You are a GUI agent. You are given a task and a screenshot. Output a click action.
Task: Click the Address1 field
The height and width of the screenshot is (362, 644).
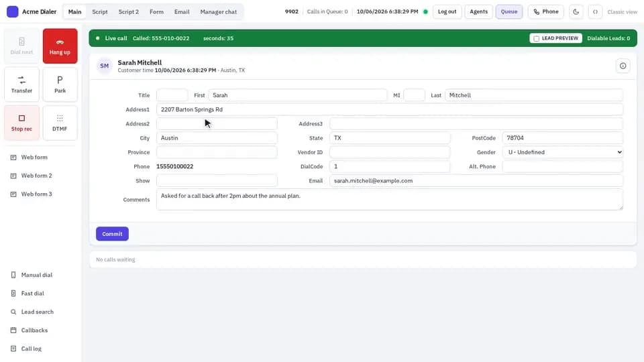click(x=390, y=109)
